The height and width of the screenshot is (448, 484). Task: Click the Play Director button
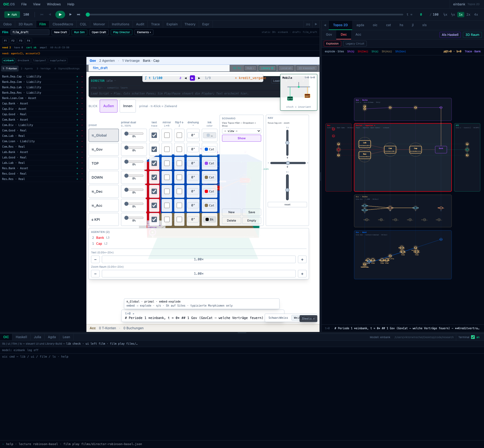pos(122,32)
